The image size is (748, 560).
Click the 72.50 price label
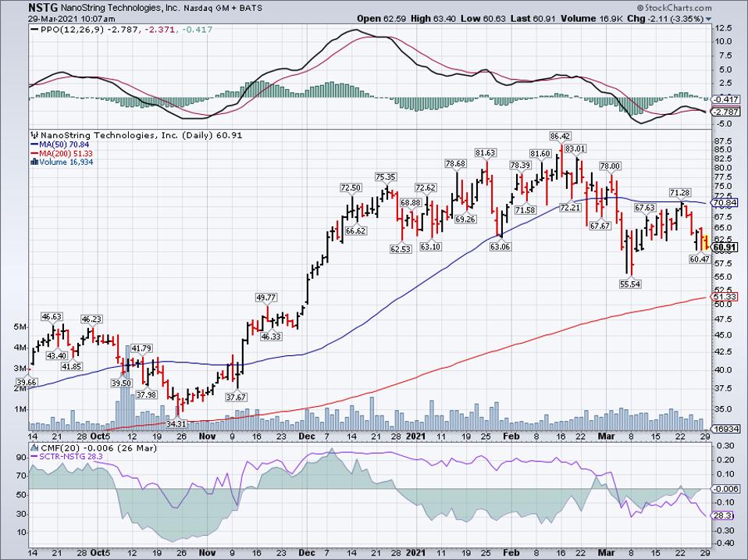point(351,188)
